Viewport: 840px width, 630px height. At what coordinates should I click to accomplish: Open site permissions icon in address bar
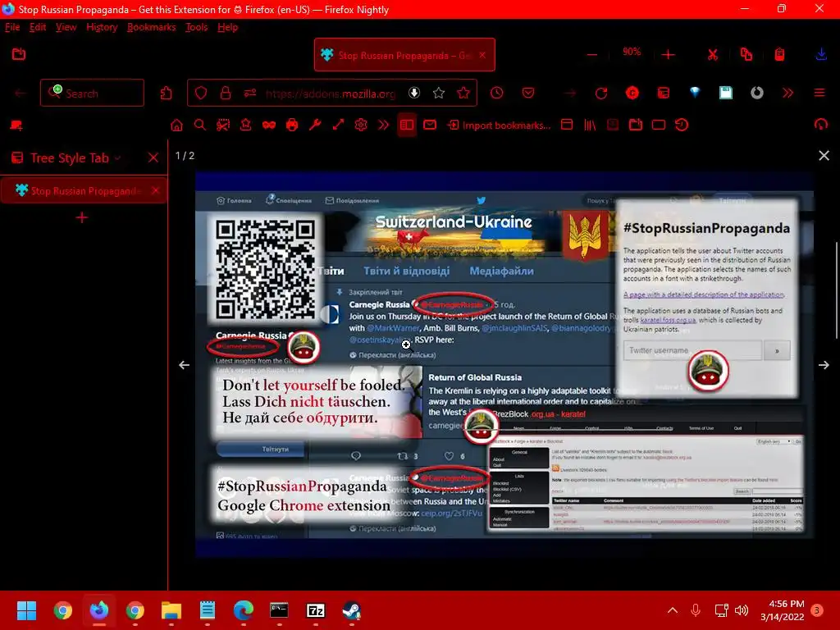(250, 94)
